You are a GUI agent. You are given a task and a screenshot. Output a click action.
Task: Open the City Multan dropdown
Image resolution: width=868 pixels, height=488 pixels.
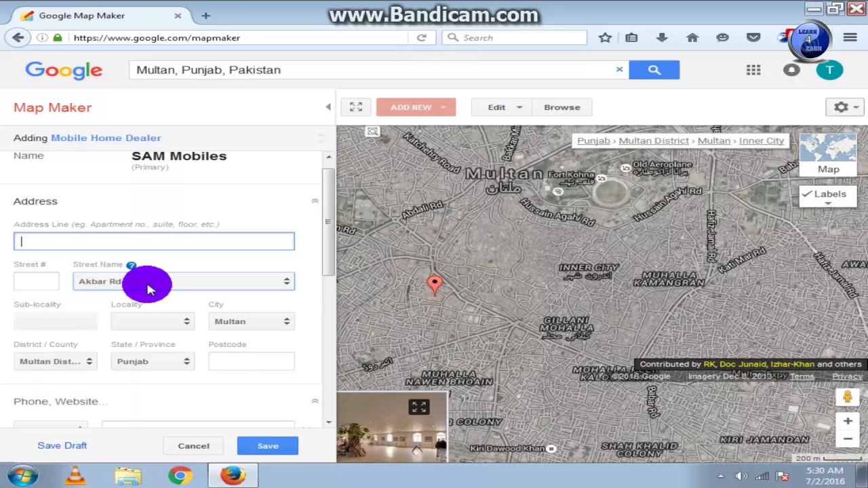pyautogui.click(x=252, y=321)
